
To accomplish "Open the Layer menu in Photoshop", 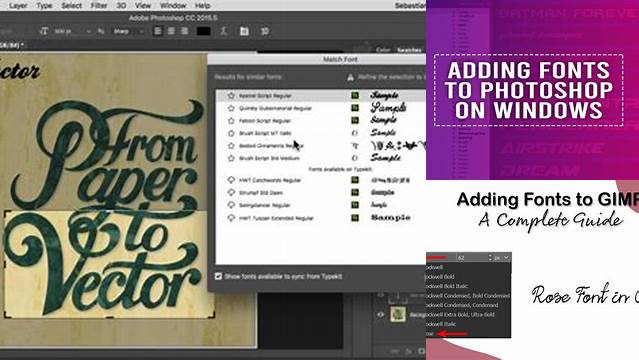I will (18, 6).
